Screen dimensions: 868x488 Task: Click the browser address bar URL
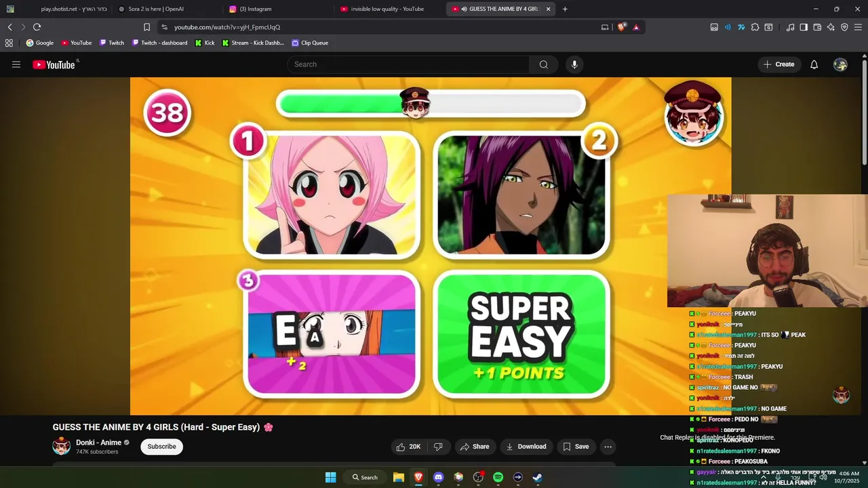227,27
